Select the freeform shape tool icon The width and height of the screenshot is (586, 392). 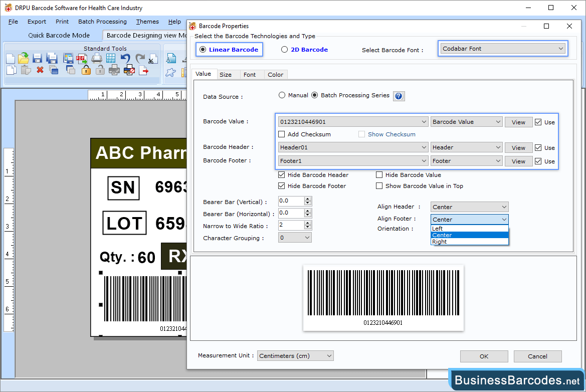pos(171,73)
